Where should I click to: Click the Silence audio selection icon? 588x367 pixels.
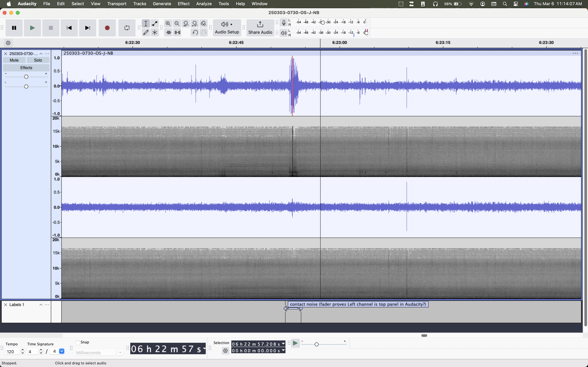177,32
